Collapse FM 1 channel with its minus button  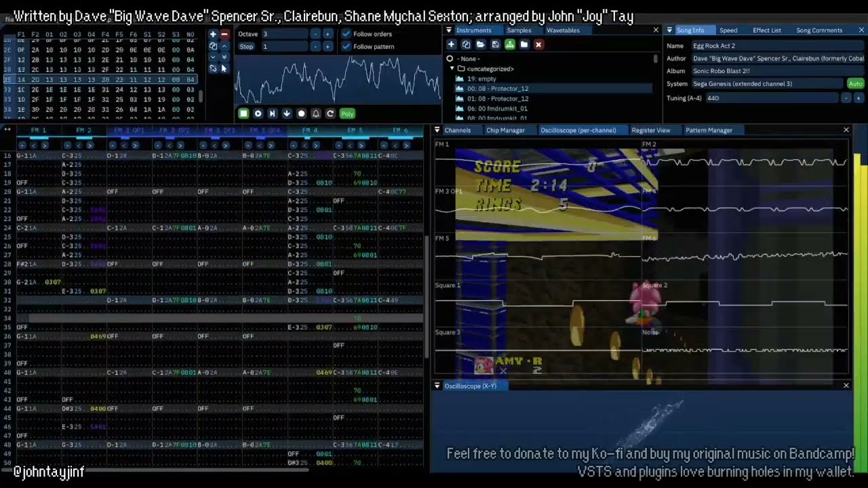tap(22, 145)
